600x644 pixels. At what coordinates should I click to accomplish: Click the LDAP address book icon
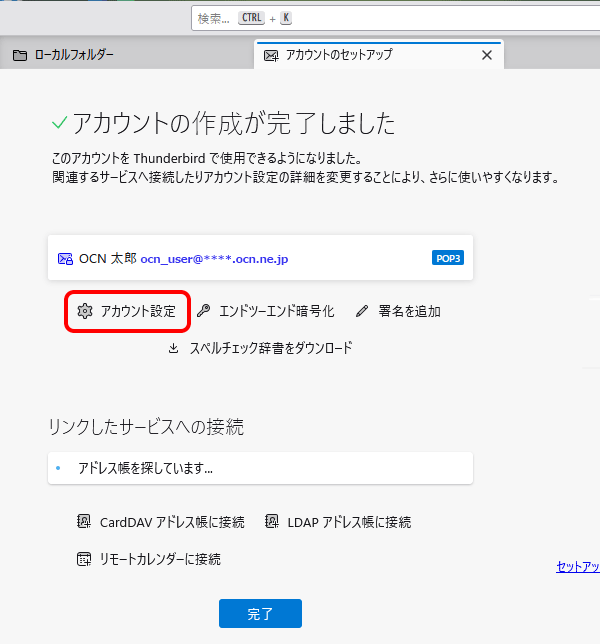(272, 522)
